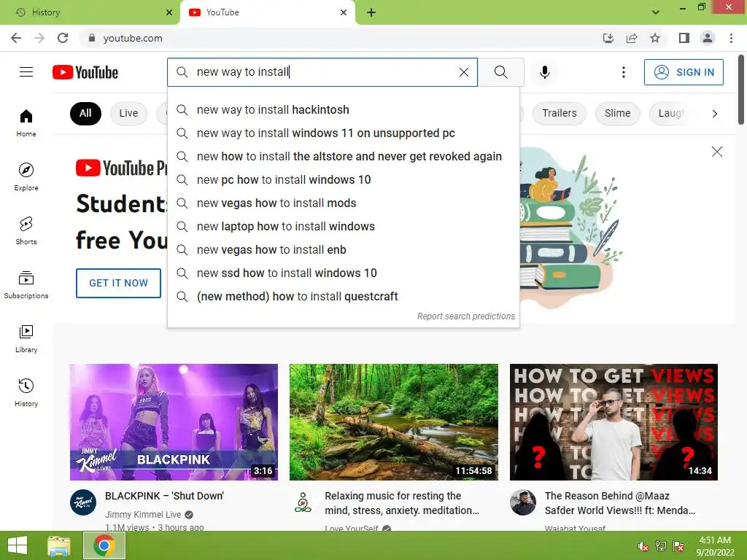Click GET IT NOW button
The width and height of the screenshot is (747, 560).
tap(119, 283)
